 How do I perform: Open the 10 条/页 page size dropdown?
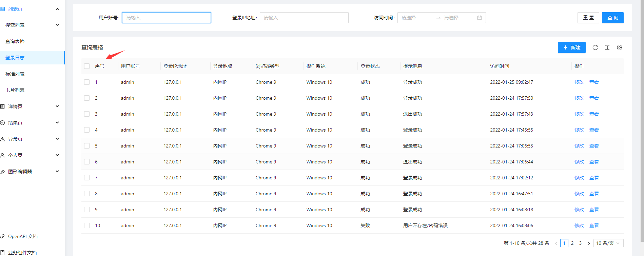pos(608,243)
